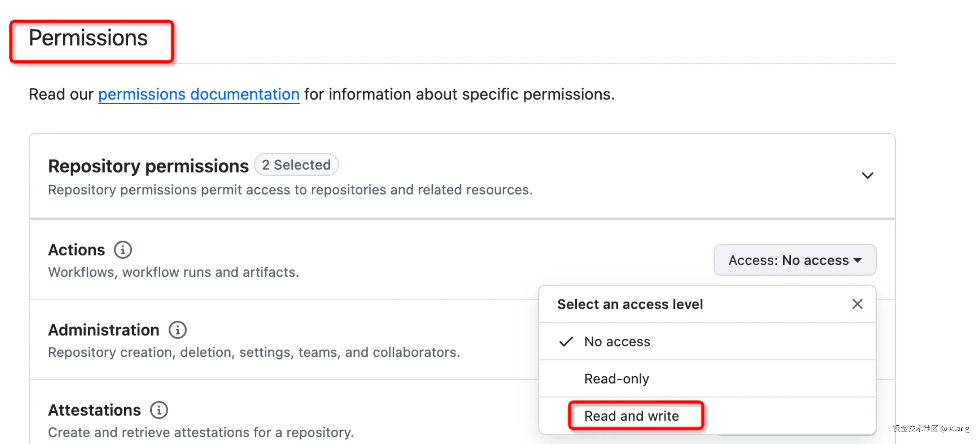
Task: Open the permissions documentation link
Action: coord(199,94)
